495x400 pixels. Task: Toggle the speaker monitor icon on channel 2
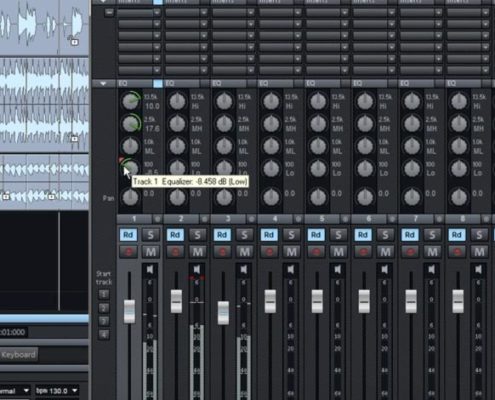click(197, 269)
